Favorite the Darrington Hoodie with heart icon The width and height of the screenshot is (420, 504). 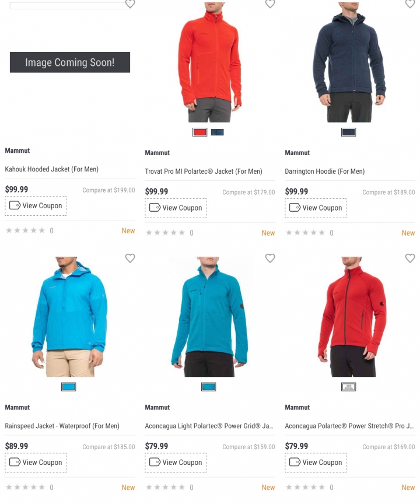tap(410, 3)
